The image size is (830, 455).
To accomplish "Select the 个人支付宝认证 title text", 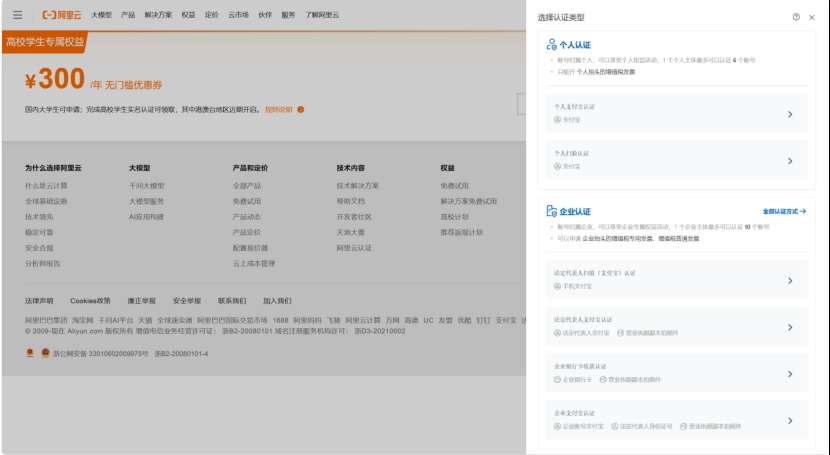I will pyautogui.click(x=574, y=107).
